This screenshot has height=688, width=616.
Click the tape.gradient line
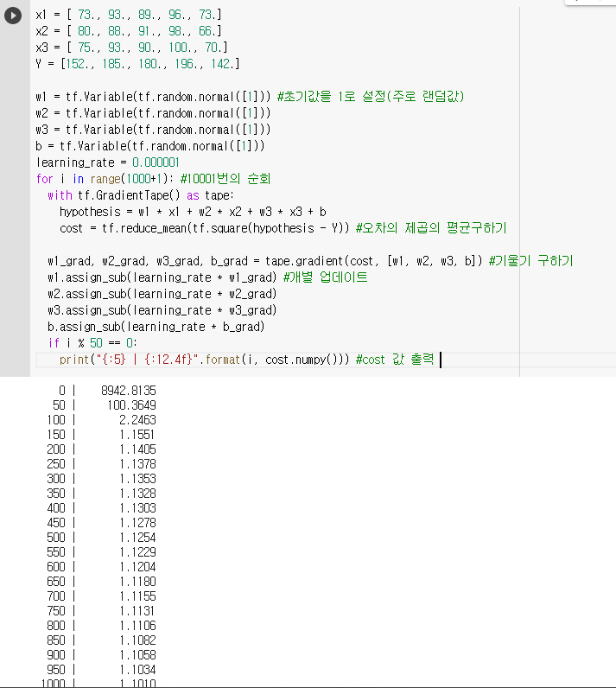(310, 261)
